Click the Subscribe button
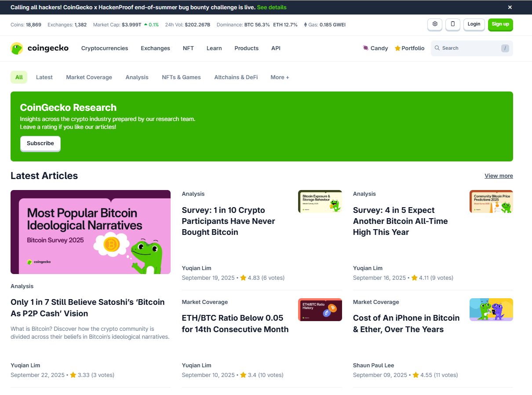 (x=40, y=143)
